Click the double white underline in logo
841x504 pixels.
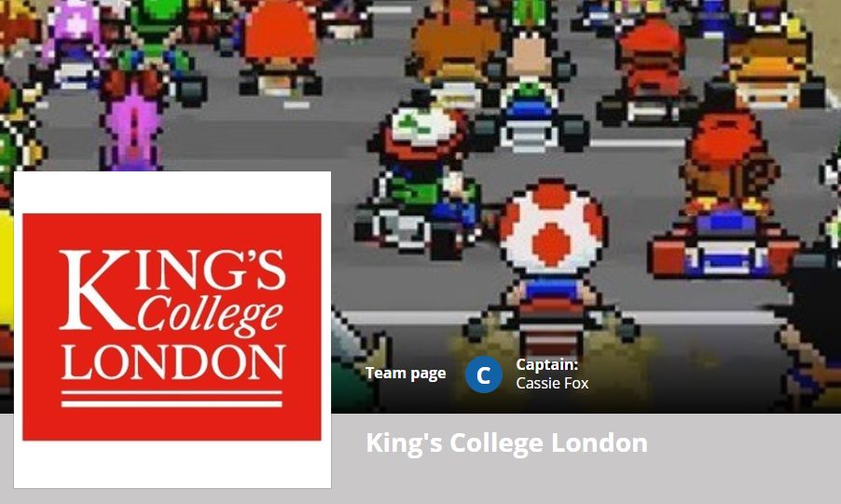tap(172, 399)
